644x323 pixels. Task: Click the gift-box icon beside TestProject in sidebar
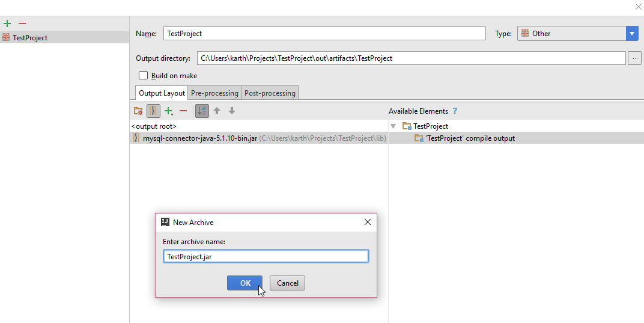pos(6,37)
